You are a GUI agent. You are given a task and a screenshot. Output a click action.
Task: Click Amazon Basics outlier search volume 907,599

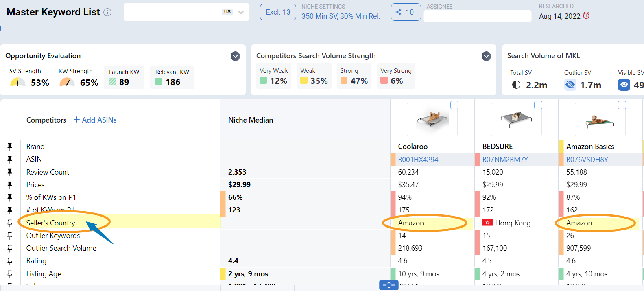point(579,248)
